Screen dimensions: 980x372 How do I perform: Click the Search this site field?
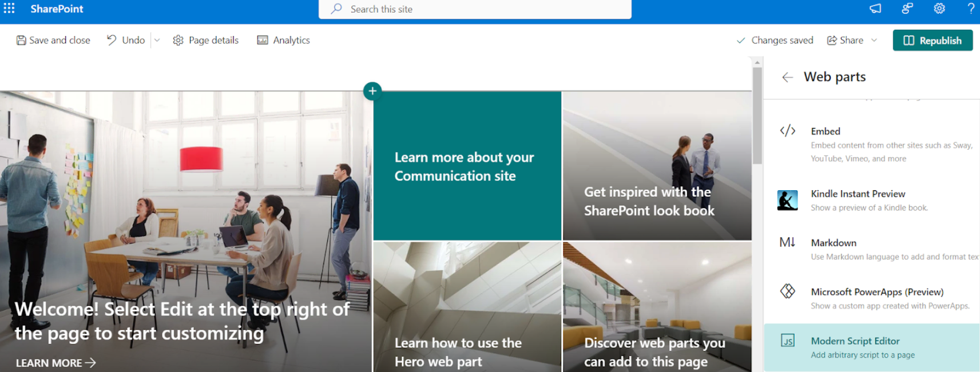tap(475, 9)
